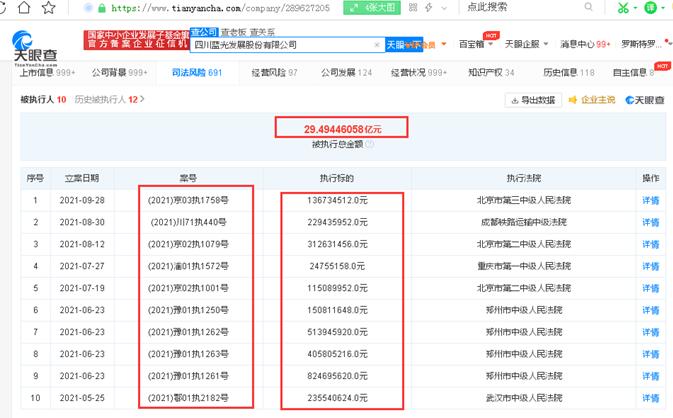Image resolution: width=673 pixels, height=418 pixels.
Task: Open the scissors screenshot tool icon
Action: 623,7
